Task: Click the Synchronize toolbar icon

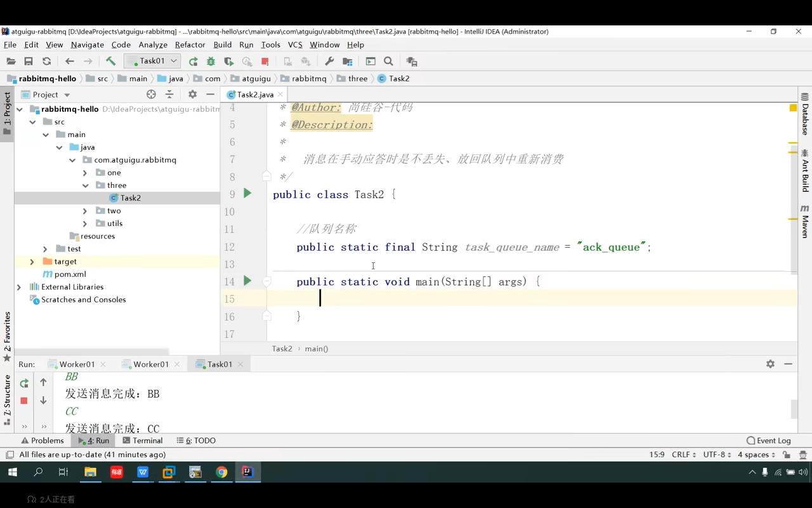Action: pos(46,62)
